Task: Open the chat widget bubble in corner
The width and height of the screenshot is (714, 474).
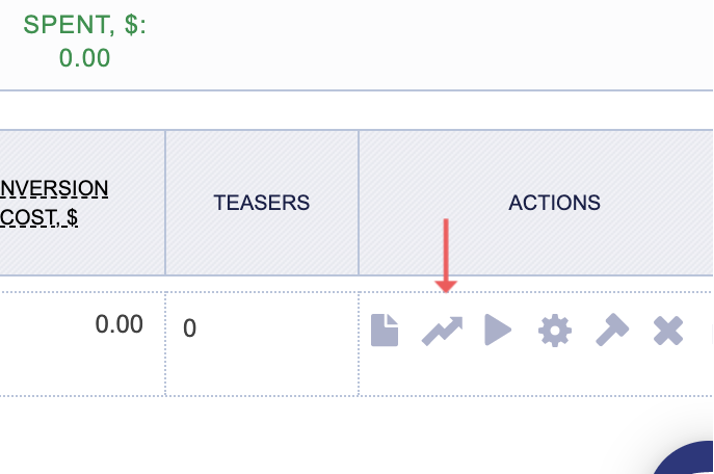Action: pyautogui.click(x=690, y=458)
